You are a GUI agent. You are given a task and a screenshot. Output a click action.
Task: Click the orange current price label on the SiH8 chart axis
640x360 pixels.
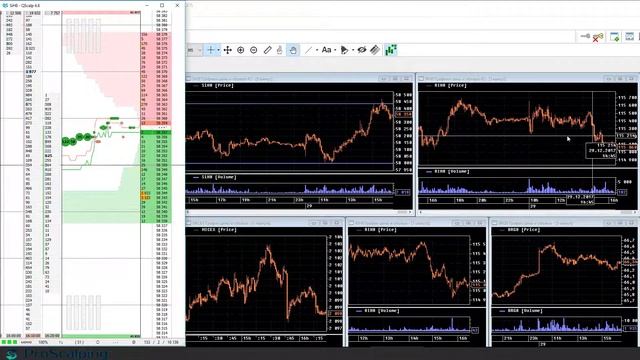pyautogui.click(x=403, y=114)
